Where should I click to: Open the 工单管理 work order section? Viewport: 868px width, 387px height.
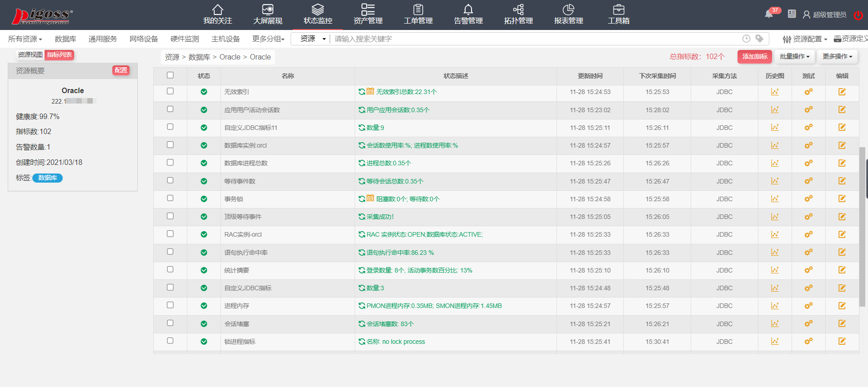click(418, 15)
